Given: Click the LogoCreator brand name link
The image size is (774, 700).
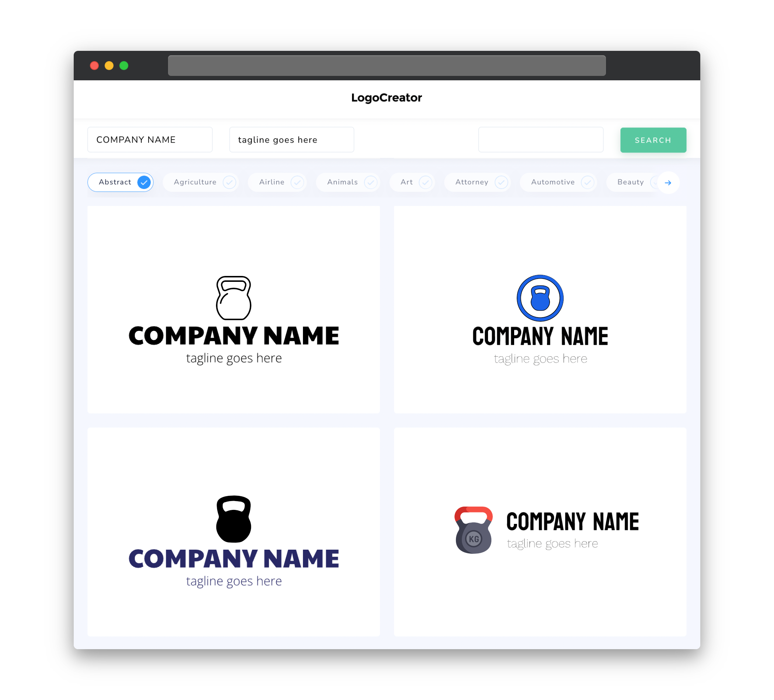Looking at the screenshot, I should point(387,97).
